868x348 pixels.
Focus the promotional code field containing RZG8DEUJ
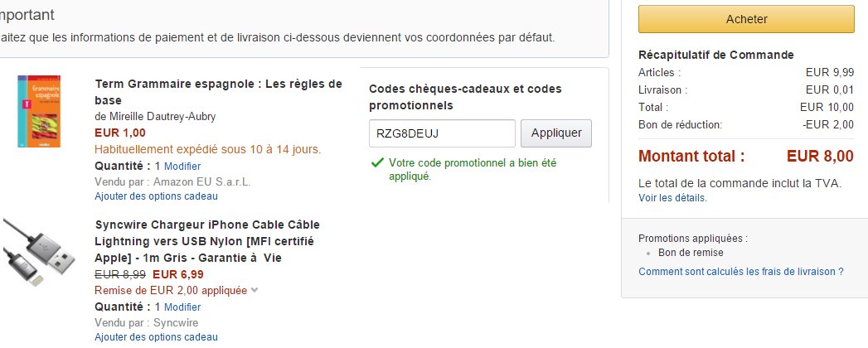tap(443, 133)
